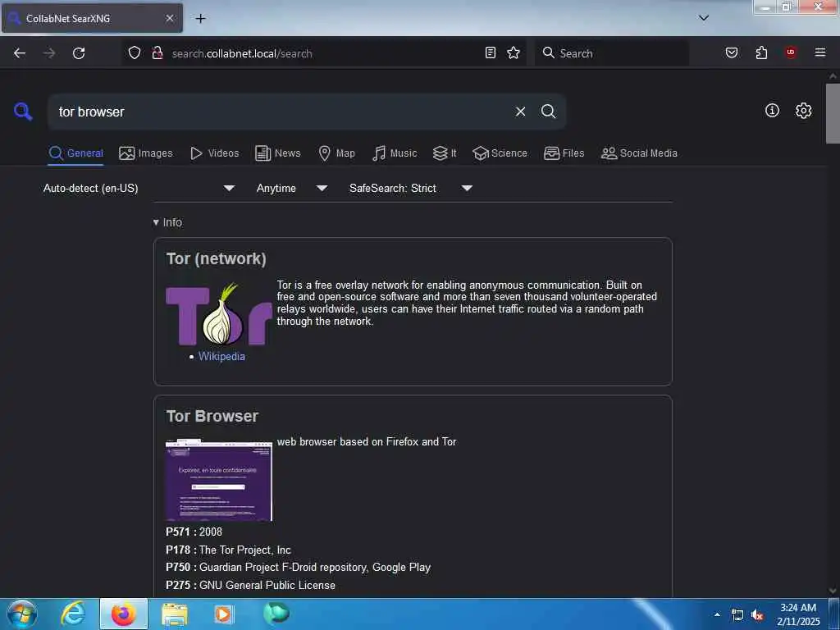The width and height of the screenshot is (840, 630).
Task: Click the SearXNG magnifier logo
Action: click(x=23, y=112)
